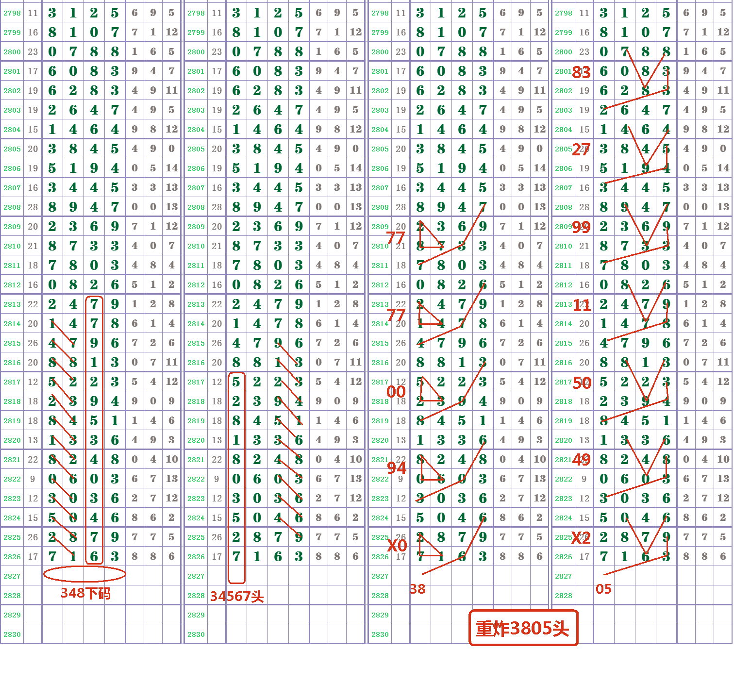Select the red "99" marker at row 2809

pos(582,227)
